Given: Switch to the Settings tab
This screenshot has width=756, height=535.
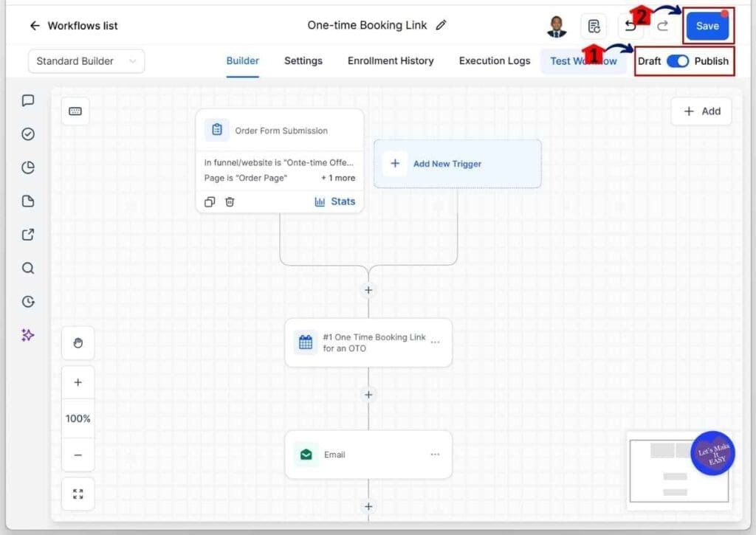Looking at the screenshot, I should (303, 61).
